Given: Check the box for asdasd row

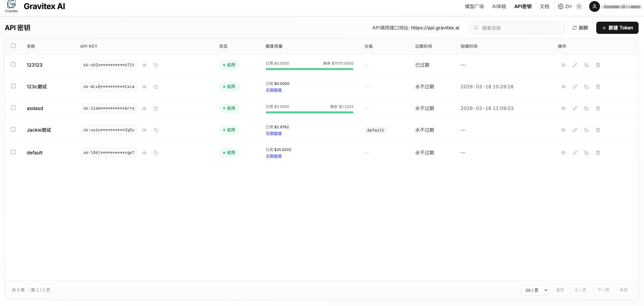Looking at the screenshot, I should coord(13,108).
